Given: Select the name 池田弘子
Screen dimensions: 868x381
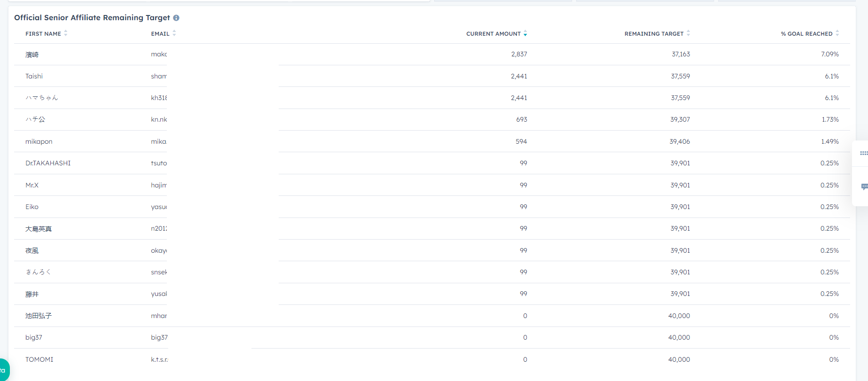Looking at the screenshot, I should (39, 316).
